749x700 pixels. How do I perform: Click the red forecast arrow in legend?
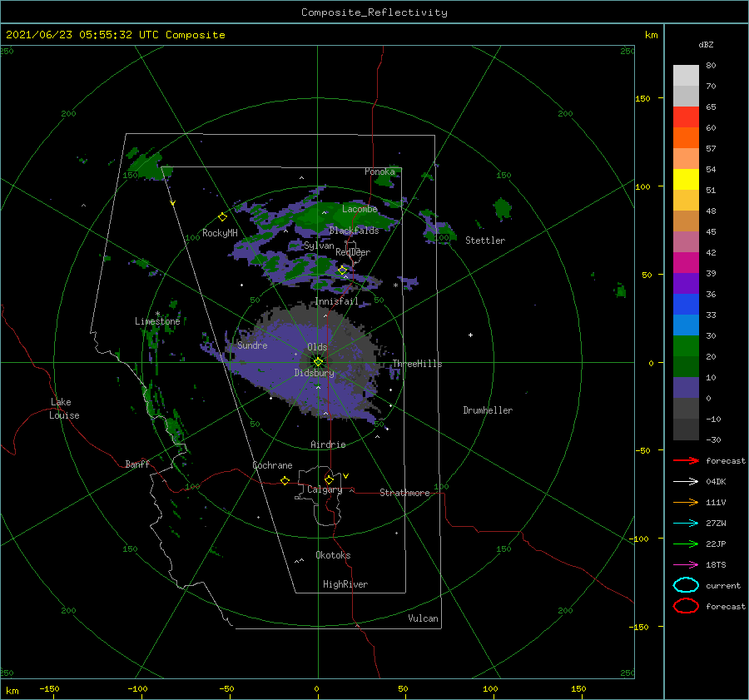(686, 460)
